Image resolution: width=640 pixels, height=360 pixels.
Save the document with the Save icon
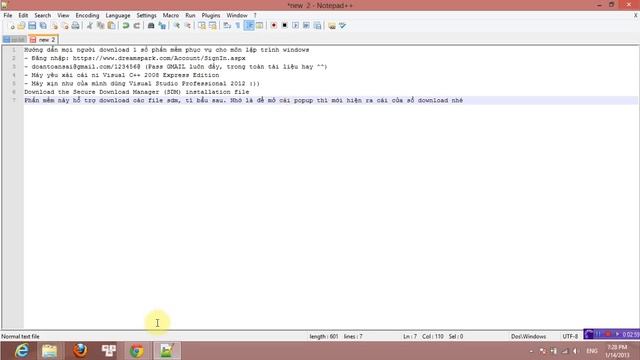[x=32, y=26]
